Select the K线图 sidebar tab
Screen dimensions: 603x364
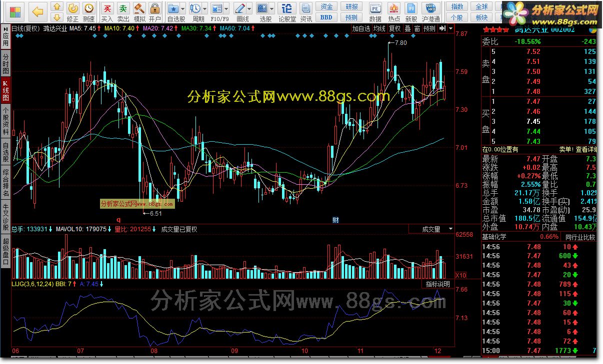5,90
